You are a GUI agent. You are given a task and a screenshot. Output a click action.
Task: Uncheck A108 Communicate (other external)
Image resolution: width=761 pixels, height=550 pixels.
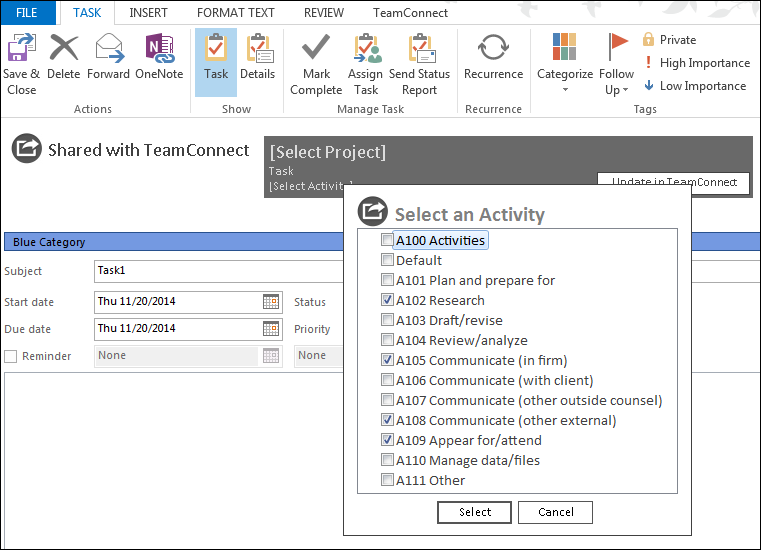(387, 419)
